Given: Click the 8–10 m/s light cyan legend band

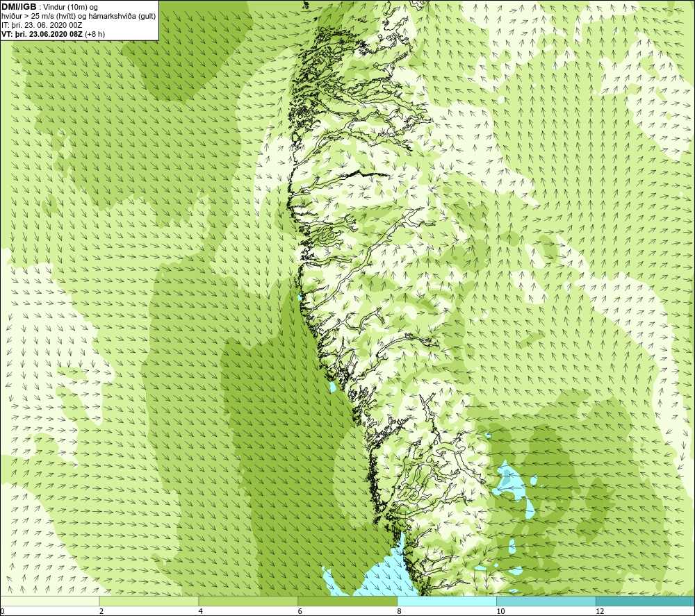Looking at the screenshot, I should point(447,601).
